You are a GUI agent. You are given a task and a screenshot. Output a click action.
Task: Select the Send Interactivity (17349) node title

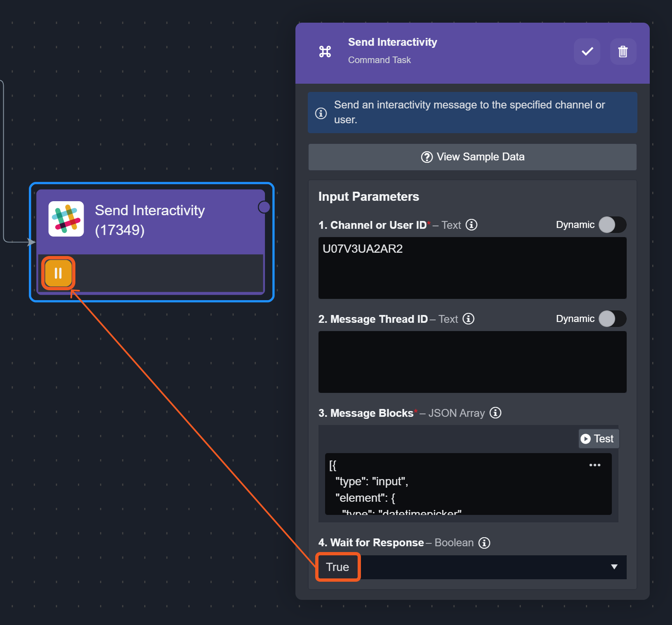(150, 220)
